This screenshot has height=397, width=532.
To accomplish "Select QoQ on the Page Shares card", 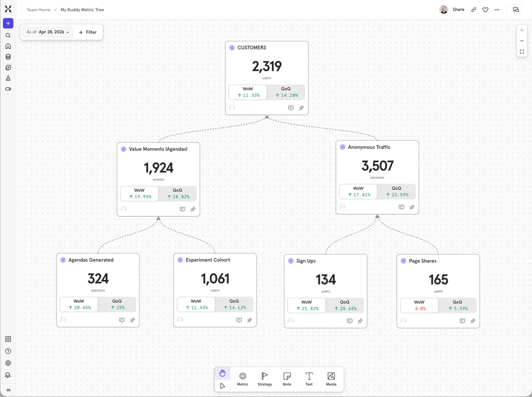I will pyautogui.click(x=457, y=305).
